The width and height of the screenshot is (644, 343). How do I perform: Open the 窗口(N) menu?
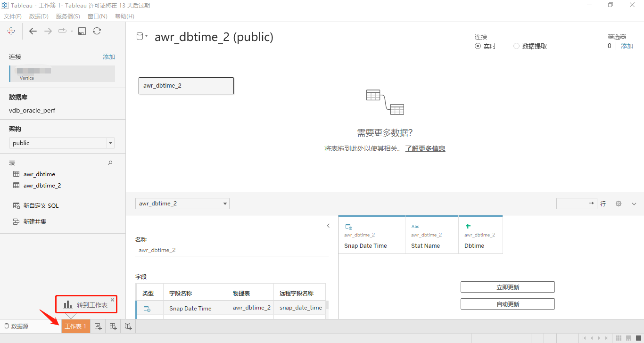point(98,16)
